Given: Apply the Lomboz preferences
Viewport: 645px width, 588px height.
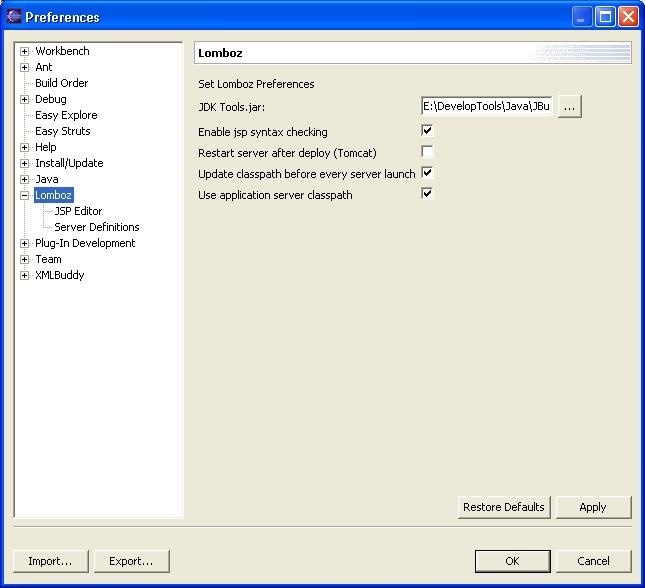Looking at the screenshot, I should [x=593, y=507].
